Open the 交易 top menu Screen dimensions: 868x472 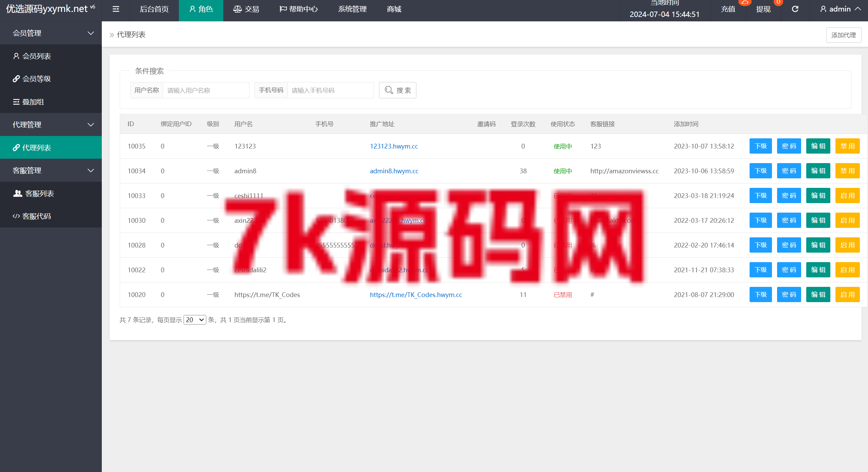[x=246, y=9]
